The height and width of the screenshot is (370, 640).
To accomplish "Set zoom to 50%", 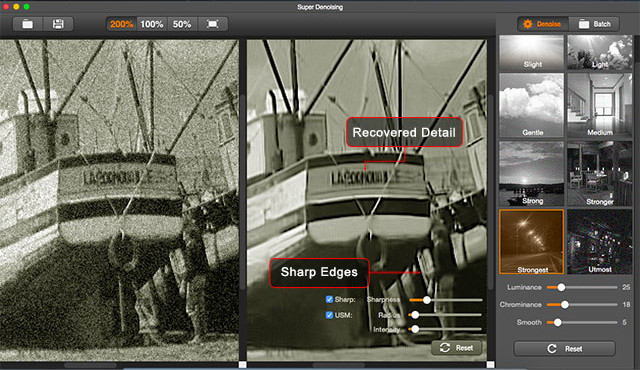I will (182, 24).
